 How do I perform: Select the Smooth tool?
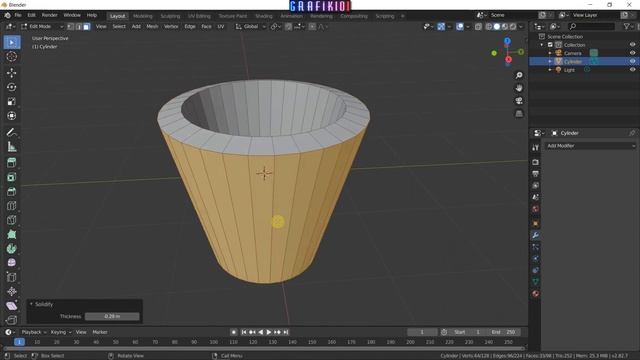pyautogui.click(x=12, y=263)
